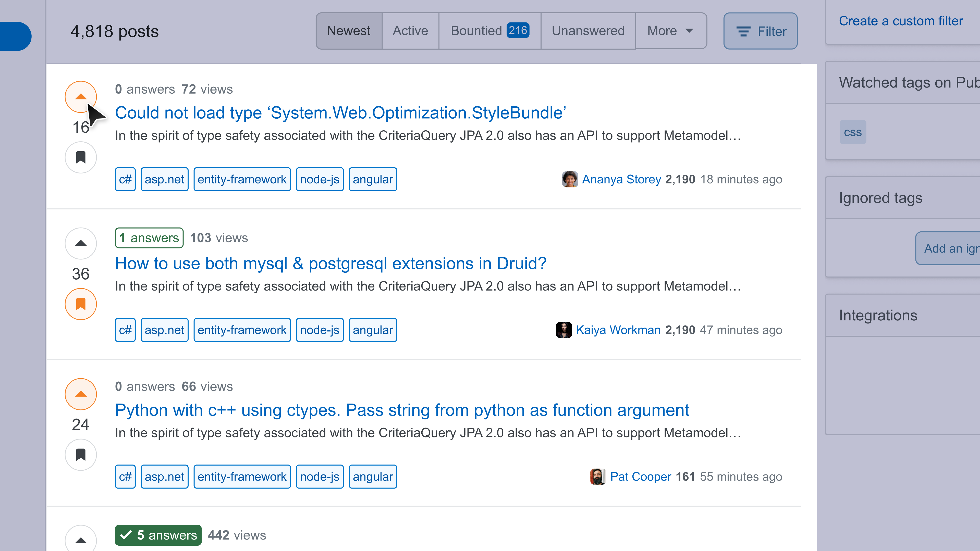The image size is (980, 551).
Task: Click the Ignored tags heading
Action: [x=880, y=198]
